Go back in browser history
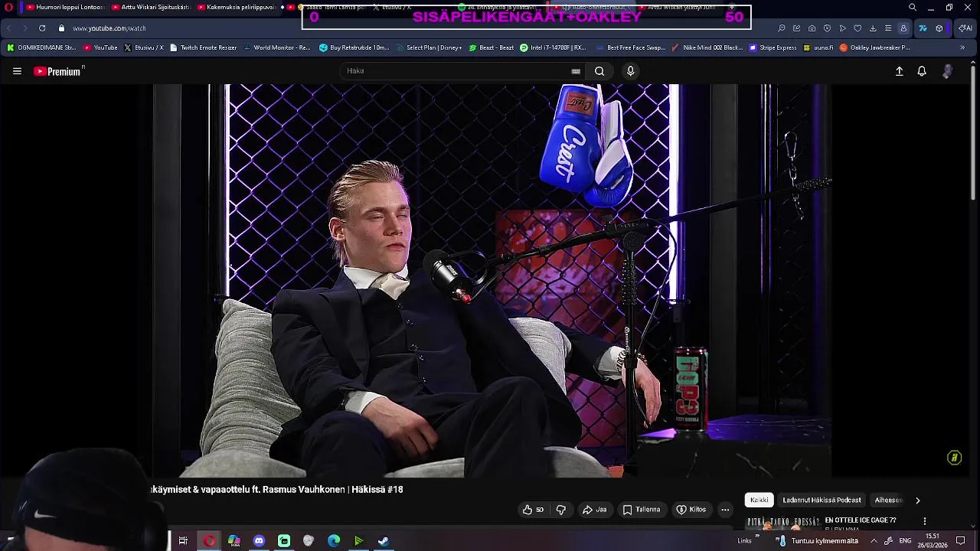 point(9,28)
